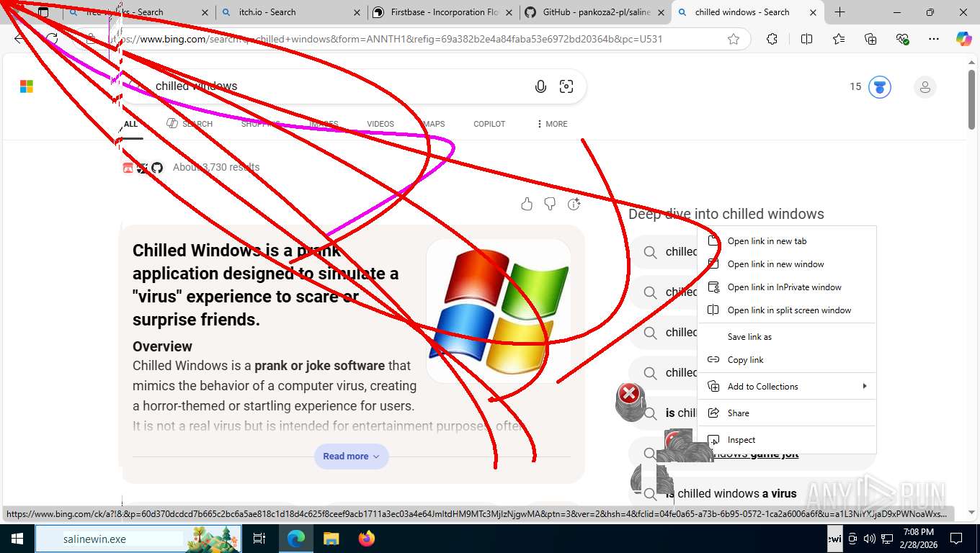980x553 pixels.
Task: Click the Windows XP logo thumbnail
Action: [x=499, y=310]
